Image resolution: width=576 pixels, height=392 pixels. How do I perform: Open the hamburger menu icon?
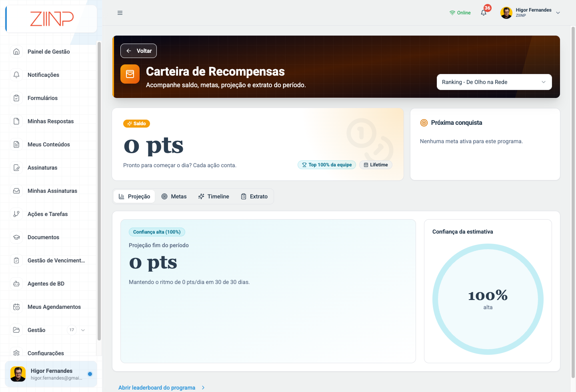(x=120, y=13)
